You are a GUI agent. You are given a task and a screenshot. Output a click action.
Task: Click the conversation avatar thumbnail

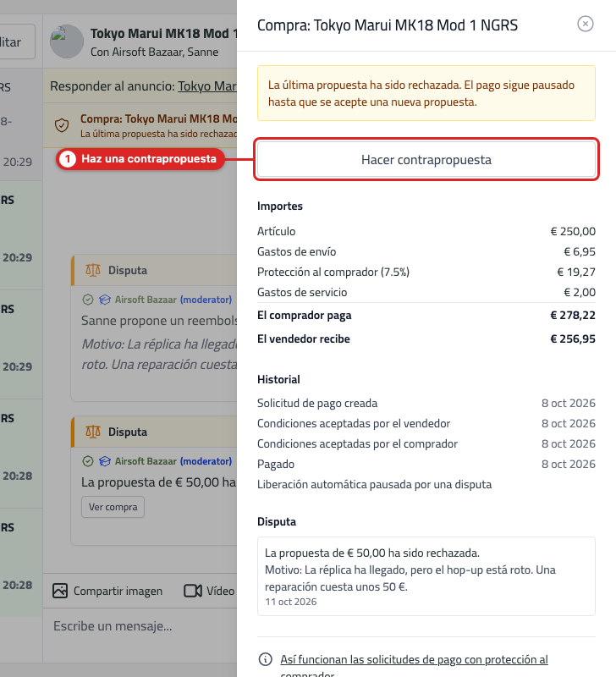[x=67, y=41]
